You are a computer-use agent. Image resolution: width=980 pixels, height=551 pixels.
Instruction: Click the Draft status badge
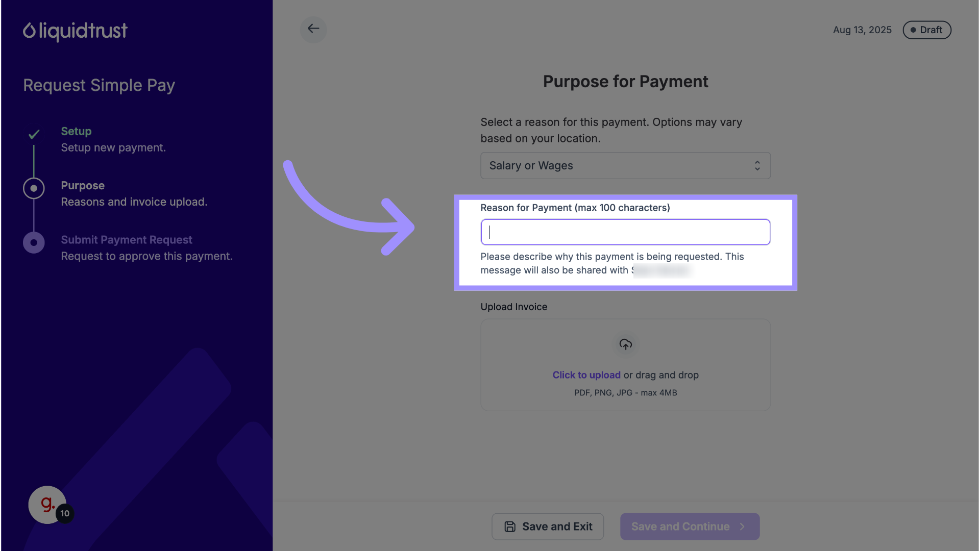pyautogui.click(x=926, y=30)
